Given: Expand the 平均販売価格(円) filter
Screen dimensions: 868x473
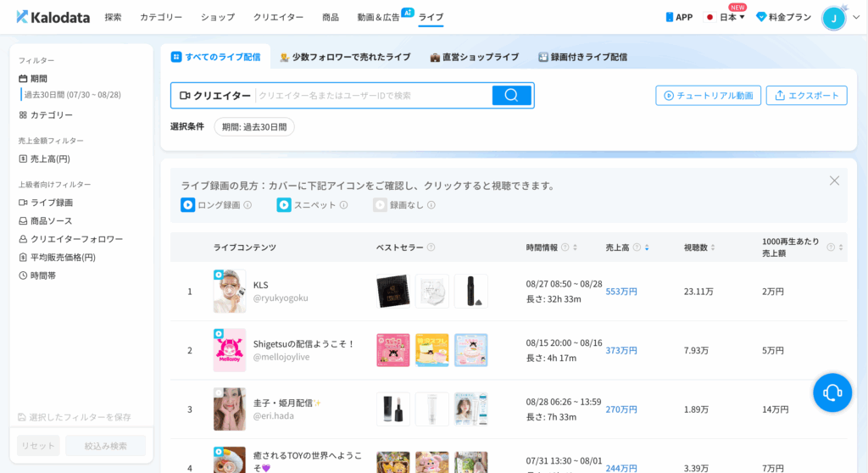Looking at the screenshot, I should (x=57, y=258).
